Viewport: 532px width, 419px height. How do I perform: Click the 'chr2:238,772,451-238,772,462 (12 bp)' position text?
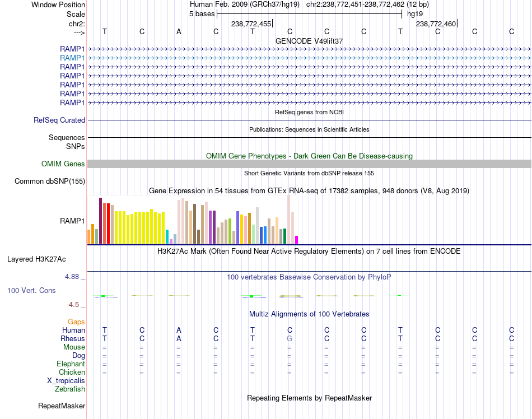[x=367, y=4]
